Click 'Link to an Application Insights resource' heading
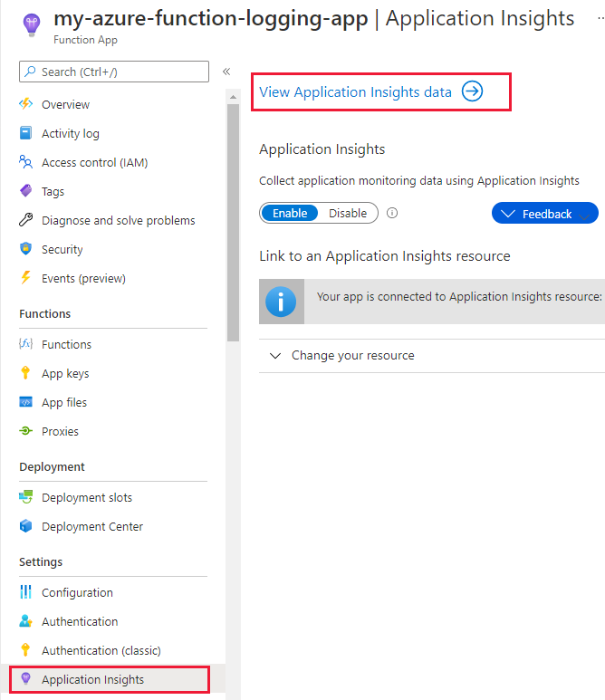 (384, 256)
